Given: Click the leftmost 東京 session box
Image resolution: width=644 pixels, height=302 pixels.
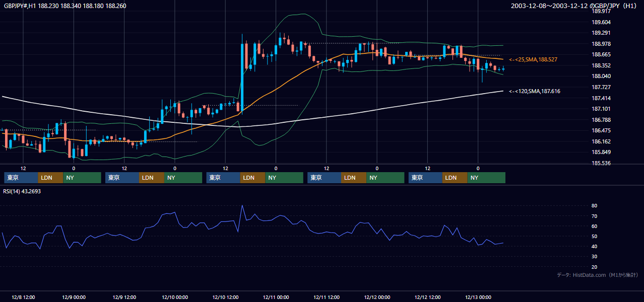Looking at the screenshot, I should point(21,178).
